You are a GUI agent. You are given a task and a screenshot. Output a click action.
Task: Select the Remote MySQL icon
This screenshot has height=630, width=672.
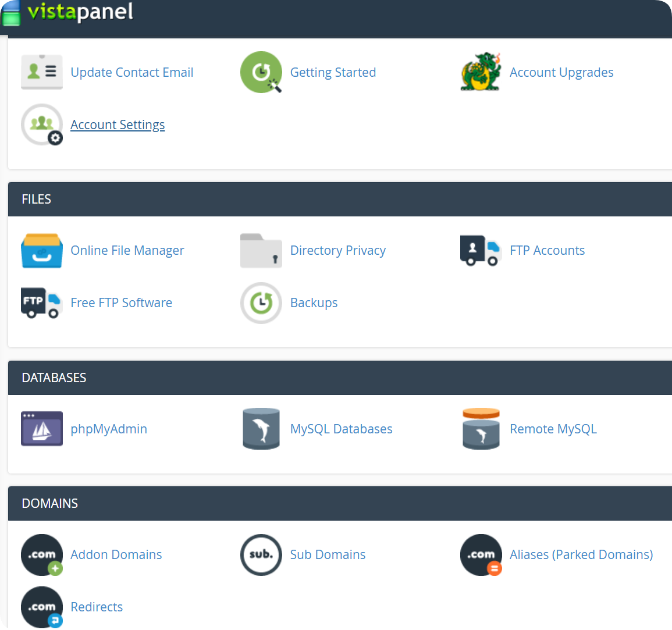point(481,429)
